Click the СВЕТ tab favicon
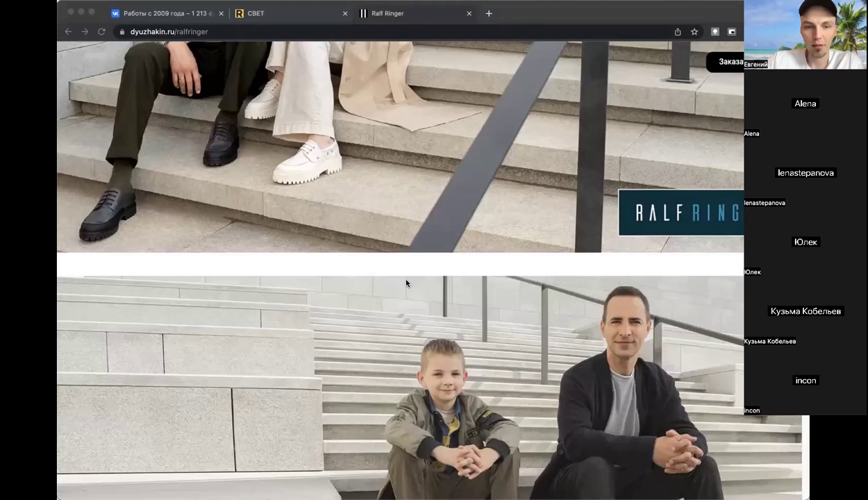 [x=240, y=13]
